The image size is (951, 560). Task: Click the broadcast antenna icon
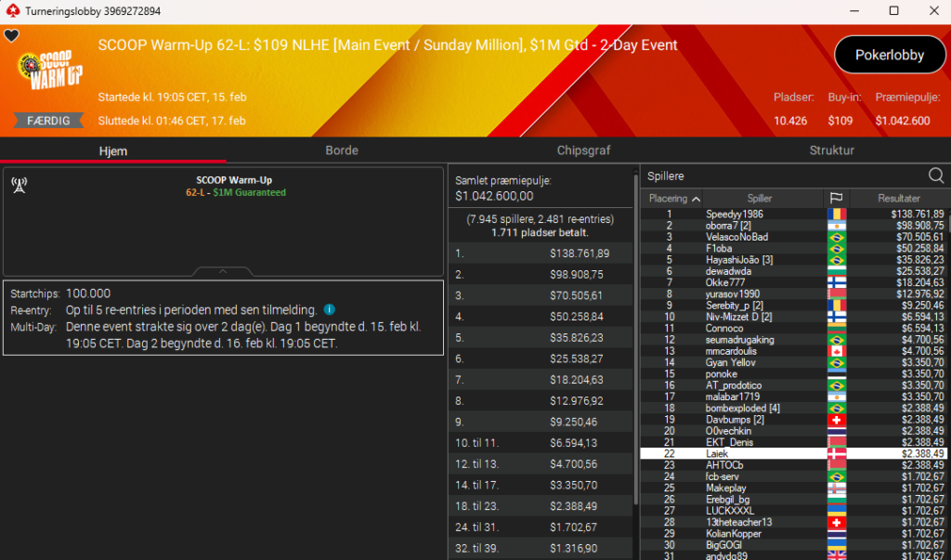pyautogui.click(x=19, y=184)
